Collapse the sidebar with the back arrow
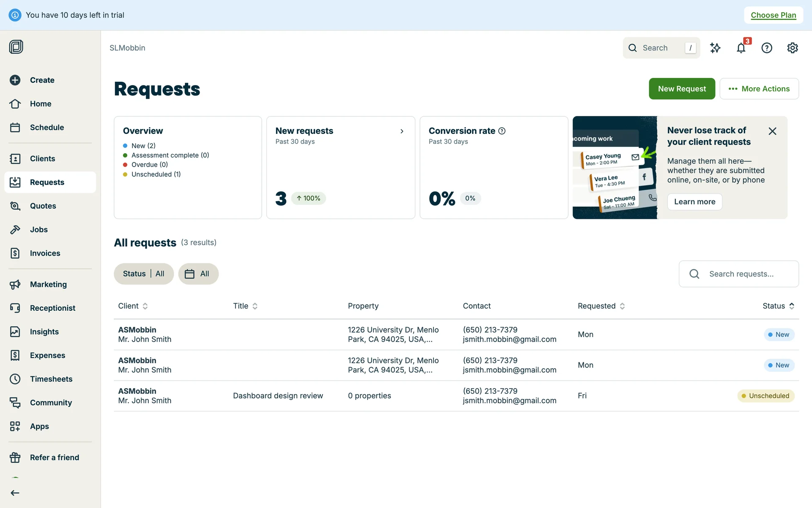Viewport: 812px width, 508px height. (x=15, y=493)
